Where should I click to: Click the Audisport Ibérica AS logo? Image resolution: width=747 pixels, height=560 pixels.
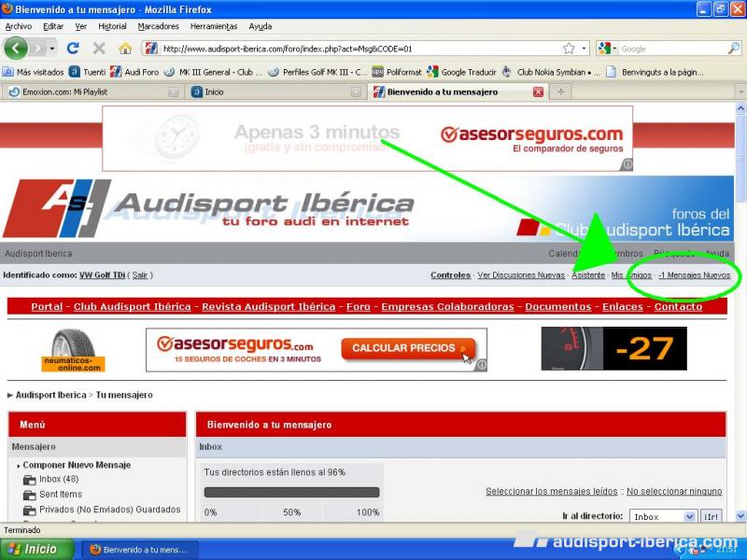coord(57,208)
